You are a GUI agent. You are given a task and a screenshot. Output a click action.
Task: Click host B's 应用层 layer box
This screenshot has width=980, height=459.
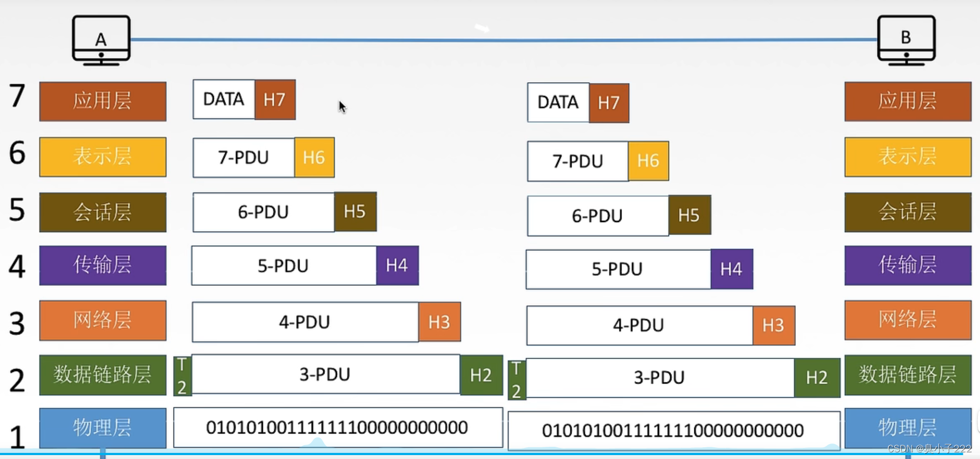[908, 102]
